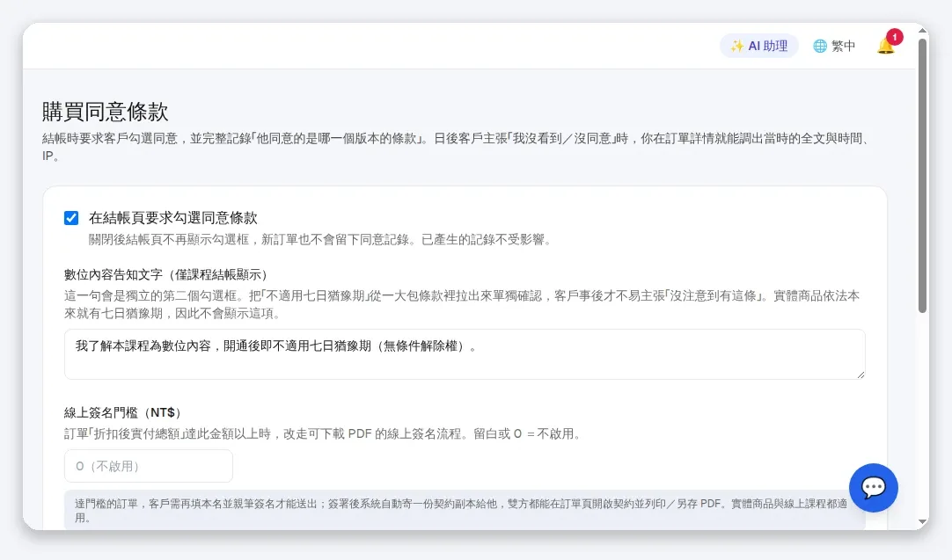The image size is (952, 560).
Task: Open notifications bell with red badge
Action: 886,46
